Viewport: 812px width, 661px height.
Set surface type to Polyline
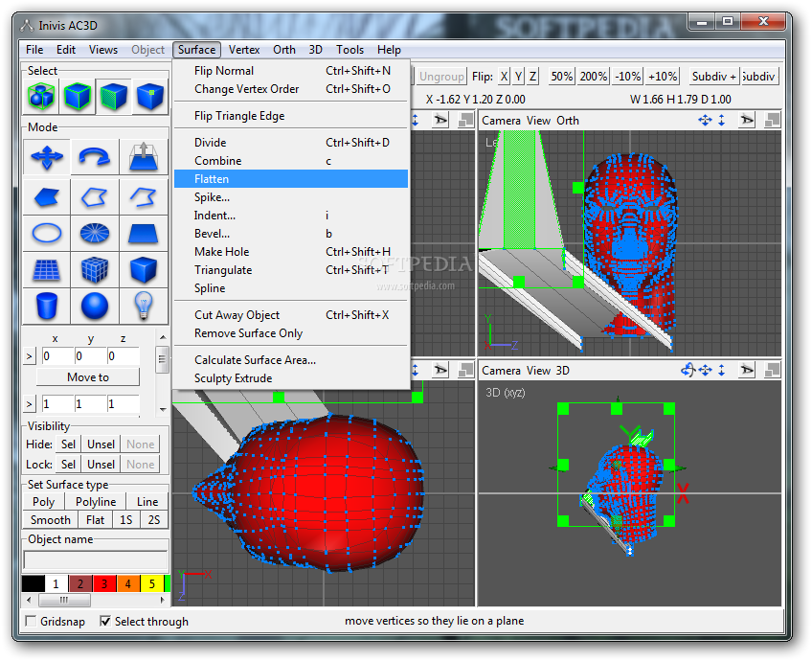click(96, 501)
